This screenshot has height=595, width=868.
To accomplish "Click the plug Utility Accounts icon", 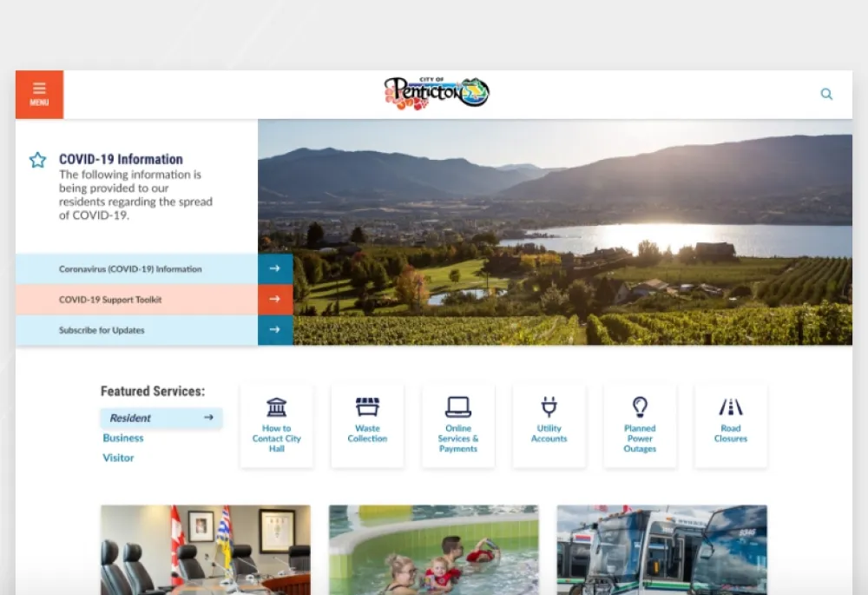I will (549, 407).
